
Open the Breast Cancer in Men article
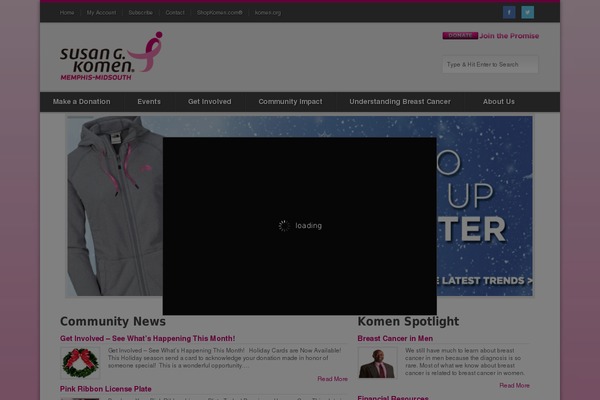click(395, 338)
